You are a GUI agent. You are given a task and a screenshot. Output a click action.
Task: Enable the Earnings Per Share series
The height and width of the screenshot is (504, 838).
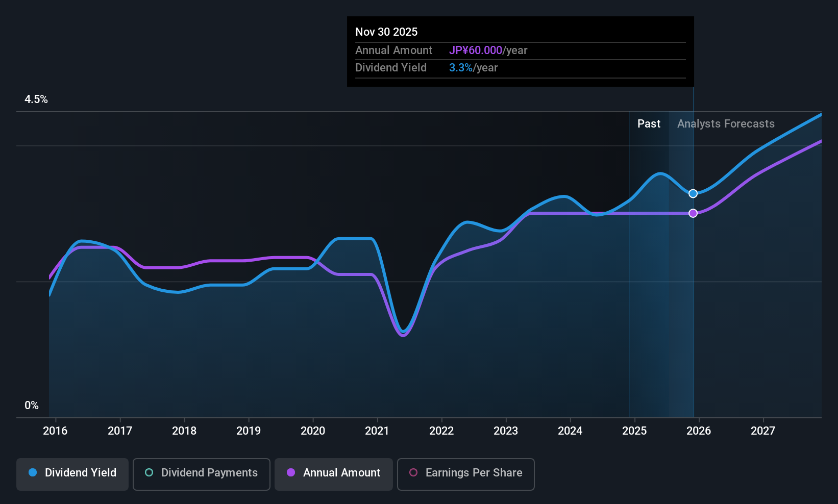[466, 474]
